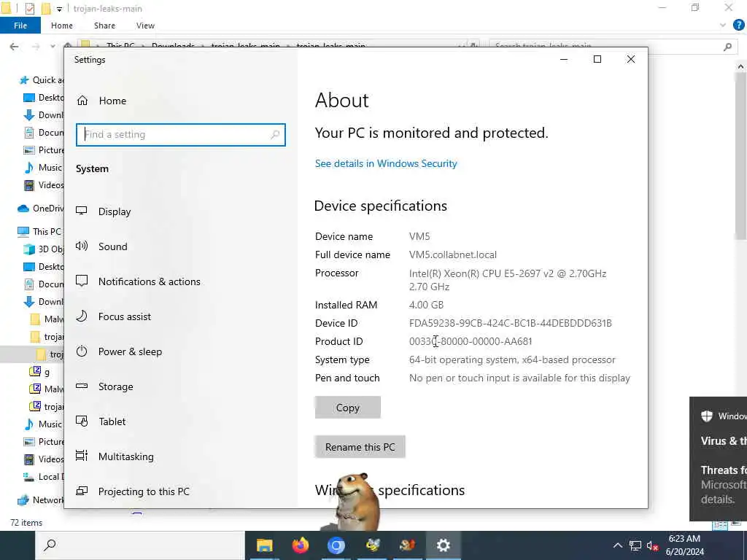Select Quick access in navigation pane
The height and width of the screenshot is (560, 747).
(x=41, y=80)
